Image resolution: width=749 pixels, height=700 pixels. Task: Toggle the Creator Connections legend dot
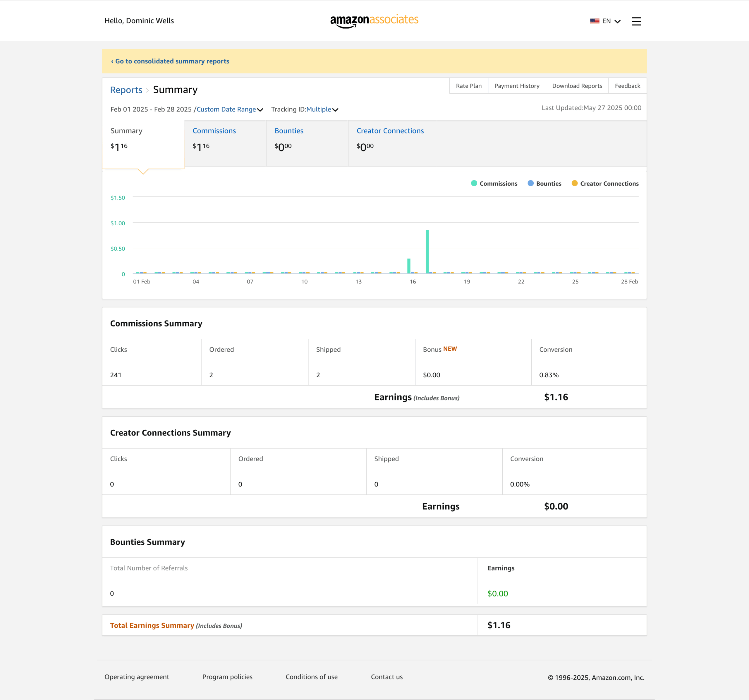pos(574,183)
